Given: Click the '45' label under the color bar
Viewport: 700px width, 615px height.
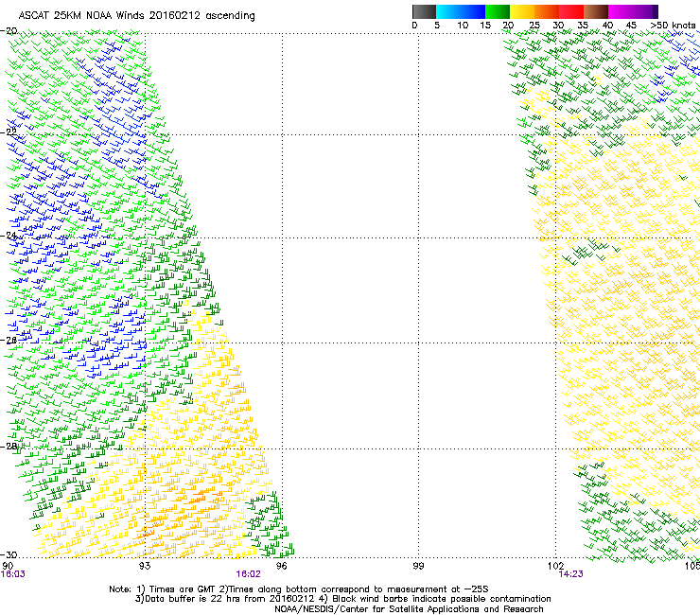Looking at the screenshot, I should pos(631,26).
